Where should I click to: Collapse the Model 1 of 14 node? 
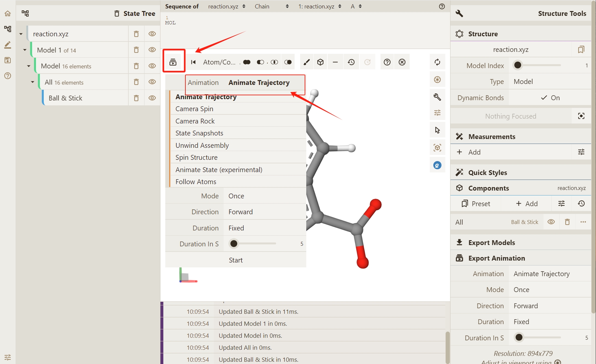pyautogui.click(x=25, y=50)
